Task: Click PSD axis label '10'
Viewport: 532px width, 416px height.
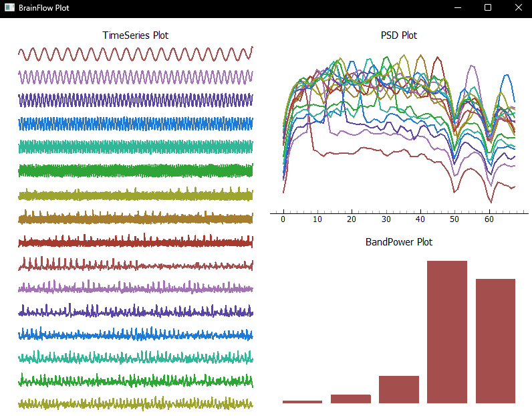Action: pyautogui.click(x=317, y=219)
